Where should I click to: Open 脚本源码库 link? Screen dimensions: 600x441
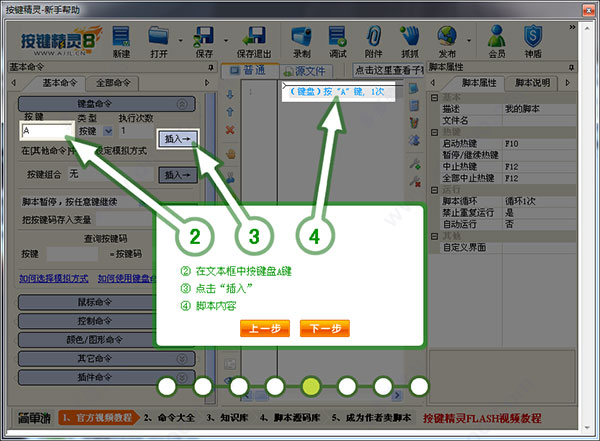click(x=290, y=418)
